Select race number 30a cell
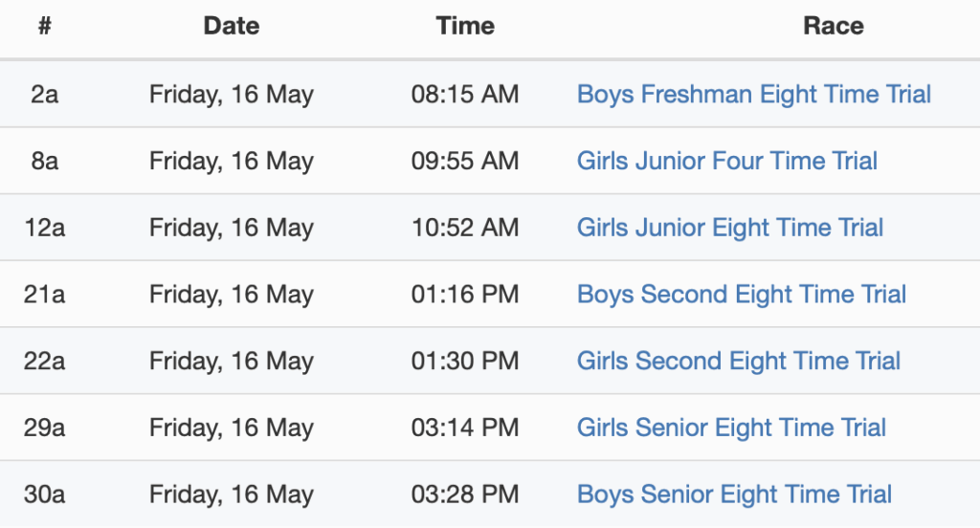Viewport: 980px width, 528px height. pyautogui.click(x=44, y=495)
